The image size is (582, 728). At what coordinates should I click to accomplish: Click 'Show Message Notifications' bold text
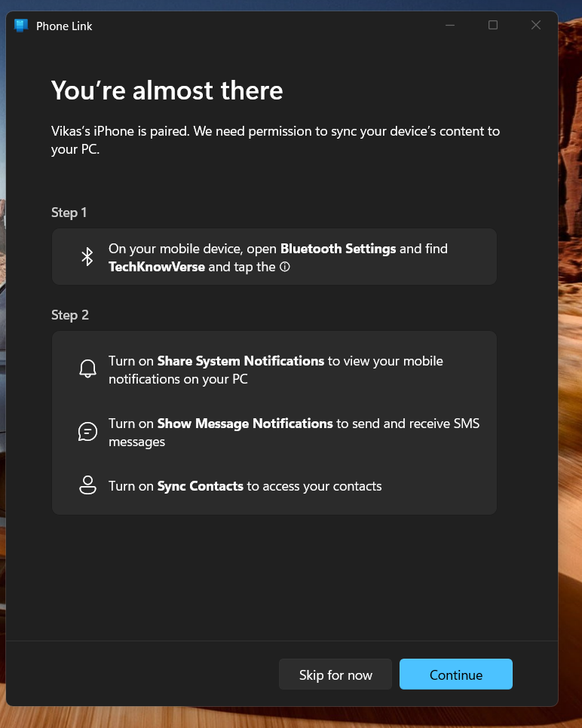tap(245, 424)
